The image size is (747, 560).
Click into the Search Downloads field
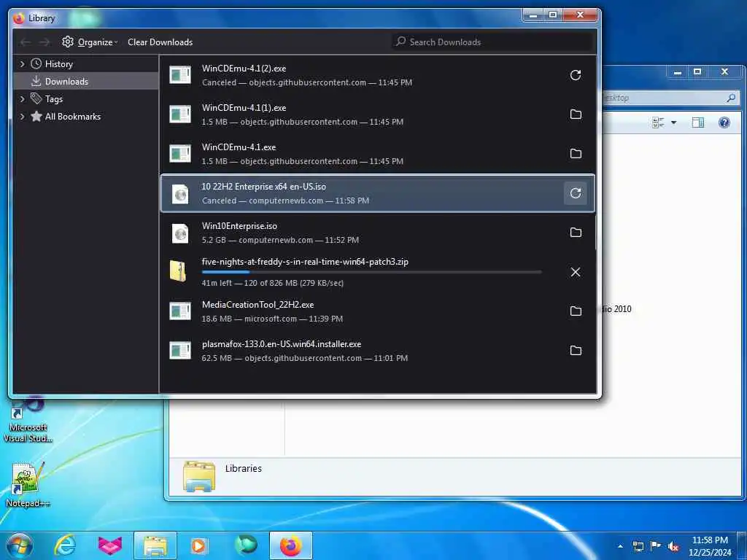pos(492,42)
